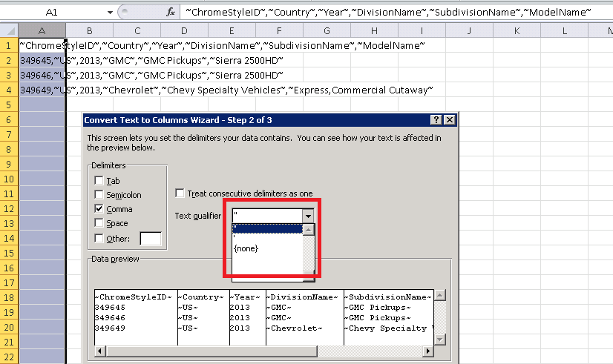Select column G header
Viewport: 613px width, 364px height.
pos(327,30)
